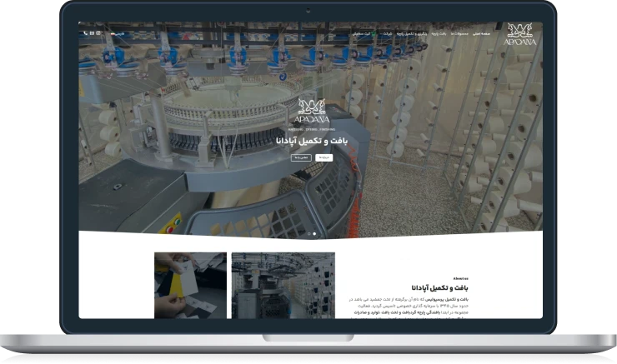
Task: Open the محصولات ما menu item
Action: [459, 33]
